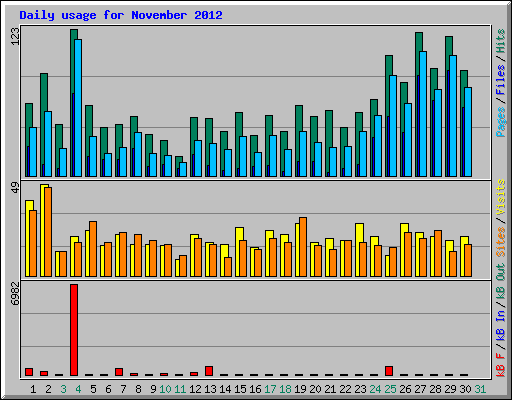Viewport: 512px width, 400px height.
Task: Click the orange sites bar for day 5
Action: click(x=93, y=249)
